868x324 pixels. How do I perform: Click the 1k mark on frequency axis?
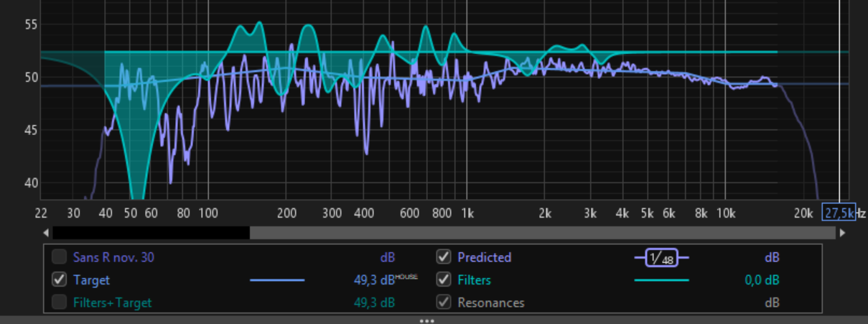click(467, 213)
